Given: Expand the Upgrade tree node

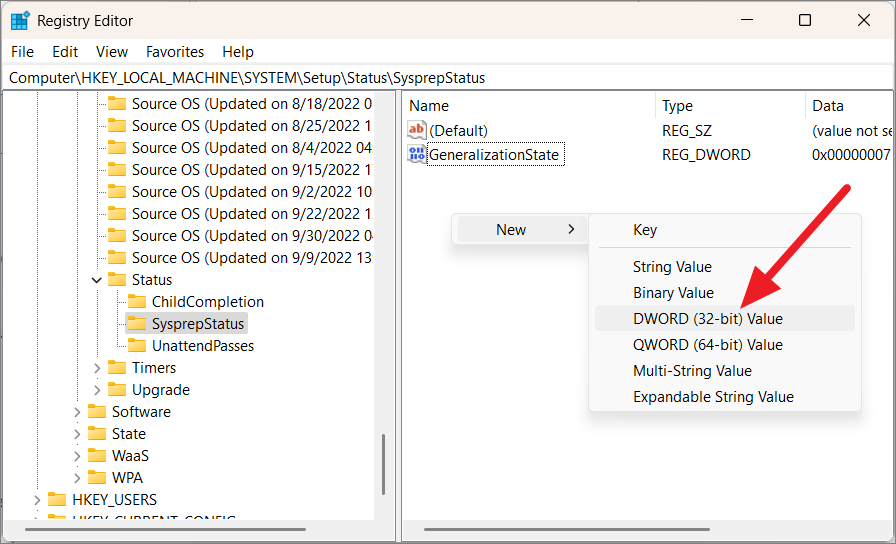Looking at the screenshot, I should pyautogui.click(x=97, y=390).
